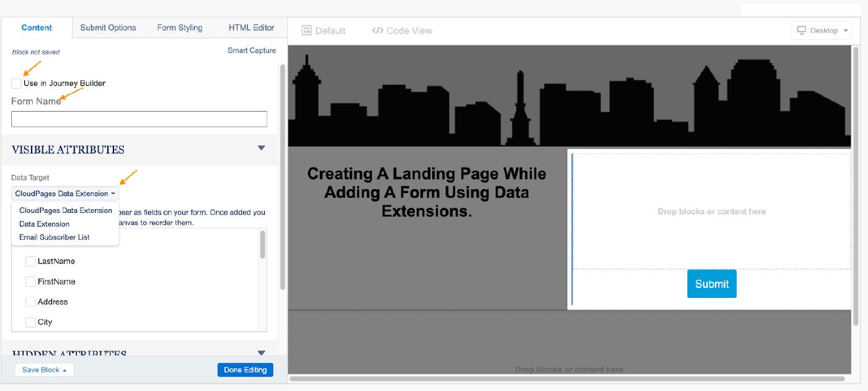Switch to the Submit Options tab
Image resolution: width=868 pixels, height=391 pixels.
pyautogui.click(x=108, y=28)
